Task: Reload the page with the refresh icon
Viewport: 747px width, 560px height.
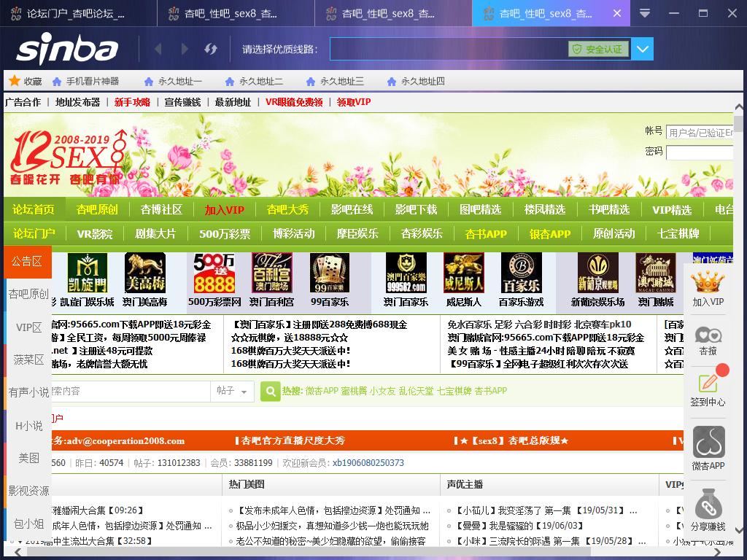Action: click(x=211, y=49)
